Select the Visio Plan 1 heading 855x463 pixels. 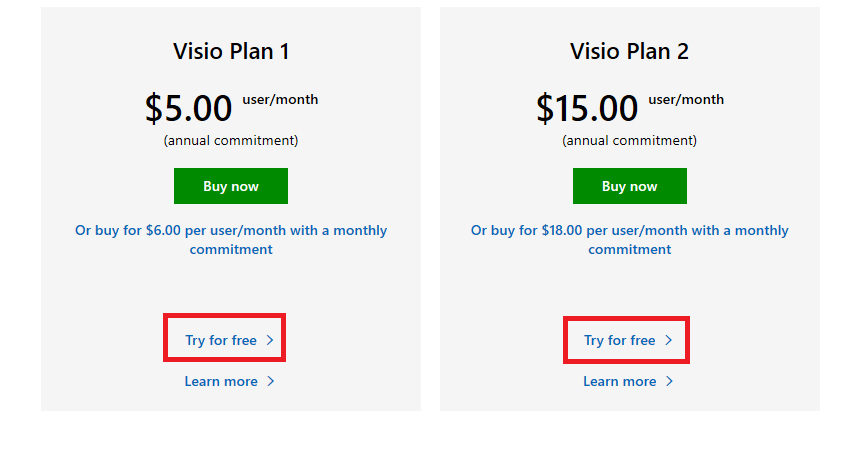(231, 51)
